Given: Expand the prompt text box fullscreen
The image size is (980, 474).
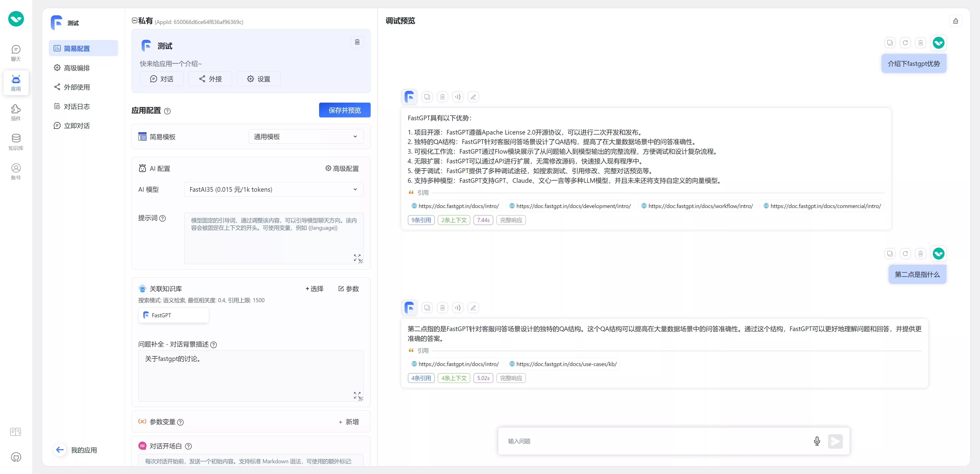Looking at the screenshot, I should [x=357, y=257].
